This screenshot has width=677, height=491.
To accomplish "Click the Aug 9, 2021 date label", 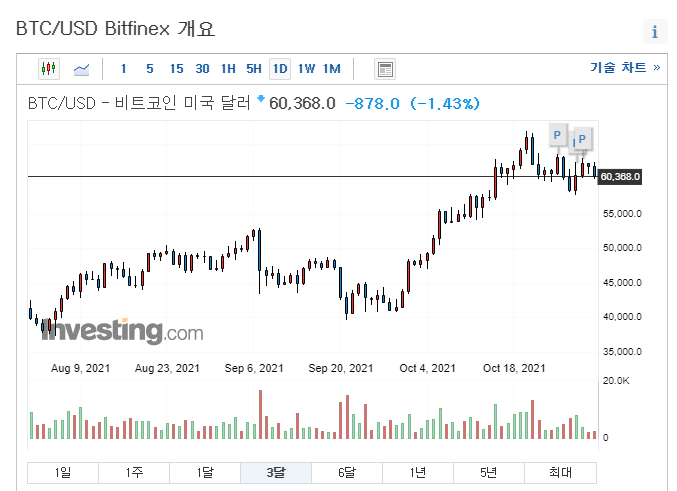I will click(80, 368).
